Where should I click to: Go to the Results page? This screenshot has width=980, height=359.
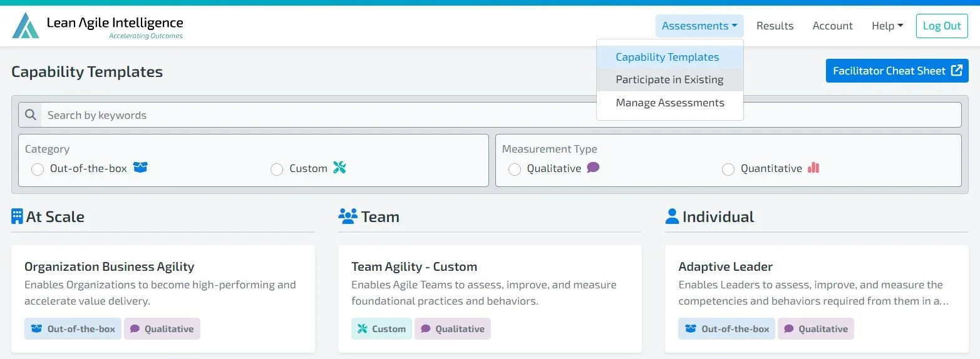pyautogui.click(x=775, y=26)
